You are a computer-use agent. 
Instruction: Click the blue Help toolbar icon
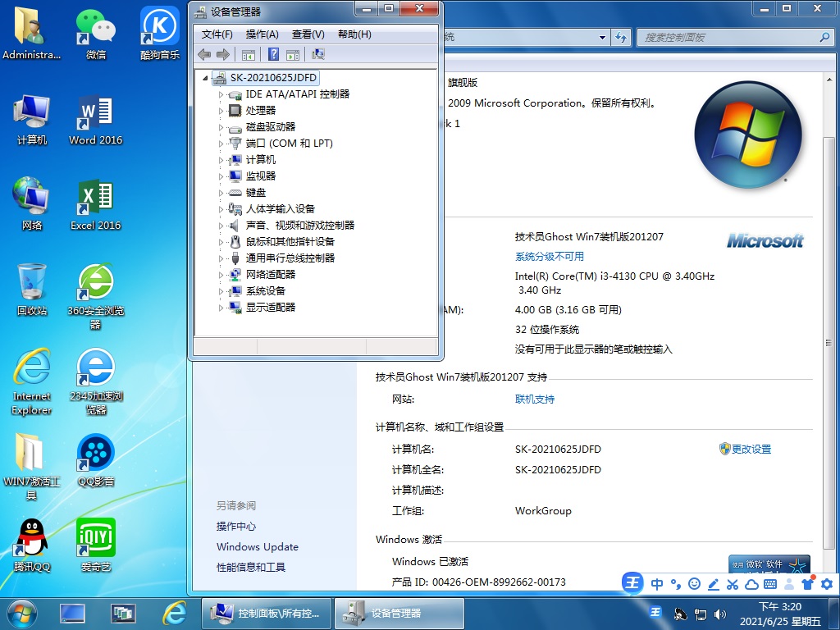pyautogui.click(x=273, y=54)
